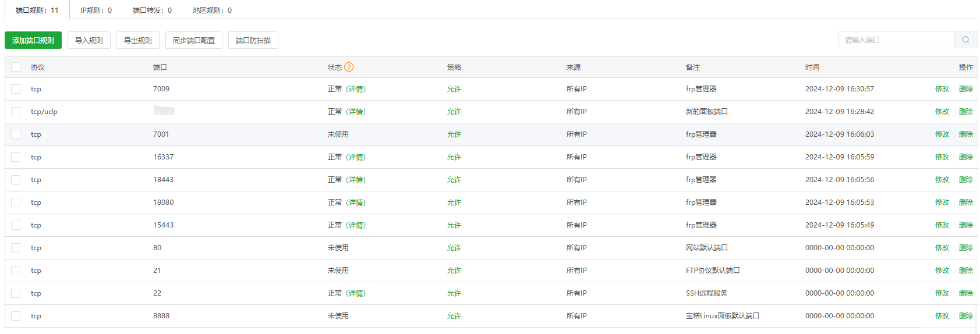This screenshot has width=980, height=334.
Task: Click 修改 for port 22
Action: click(942, 293)
